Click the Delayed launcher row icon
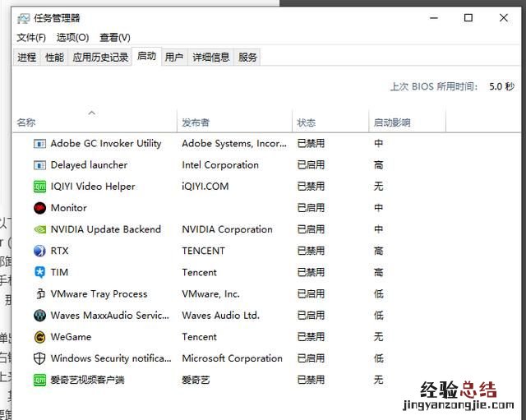526x420 pixels. (39, 165)
